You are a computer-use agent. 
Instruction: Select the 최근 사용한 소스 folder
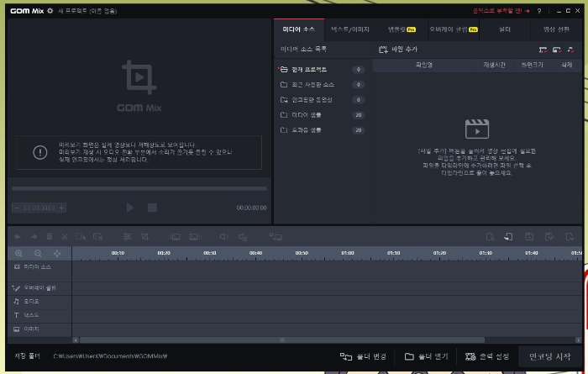coord(323,85)
